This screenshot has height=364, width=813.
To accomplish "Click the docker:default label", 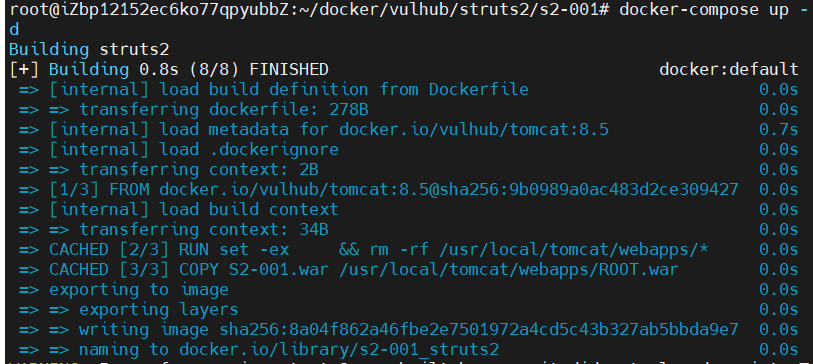I will 728,69.
